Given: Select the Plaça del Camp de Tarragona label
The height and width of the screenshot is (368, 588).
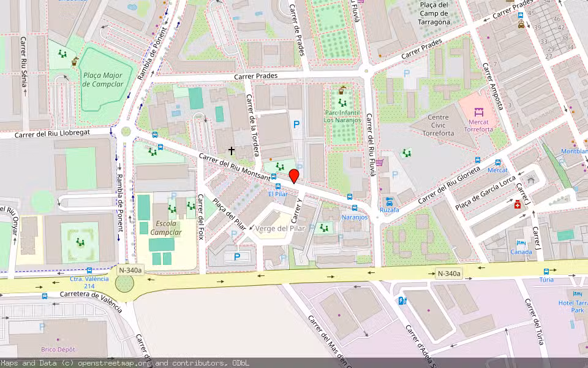Looking at the screenshot, I should pos(434,13).
